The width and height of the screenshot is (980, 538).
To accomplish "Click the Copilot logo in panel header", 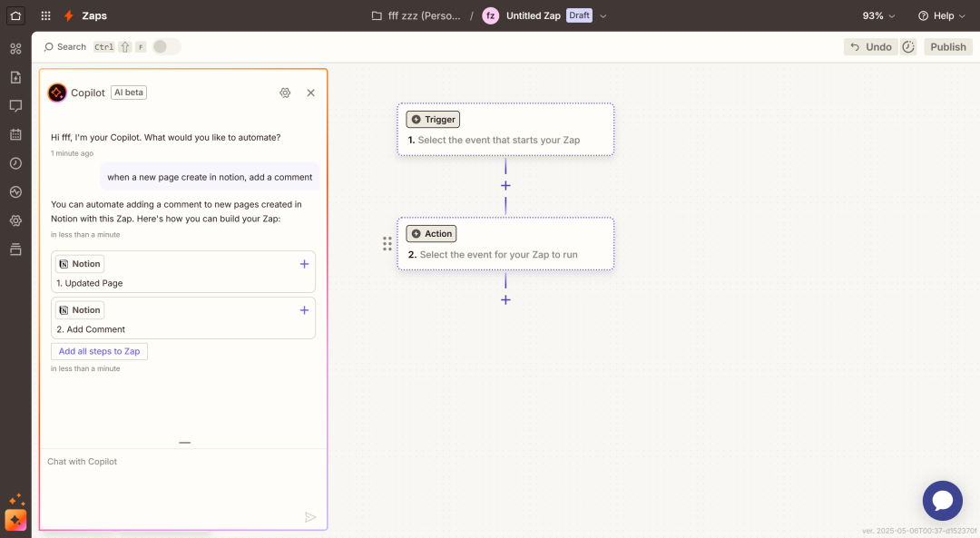I will tap(57, 93).
